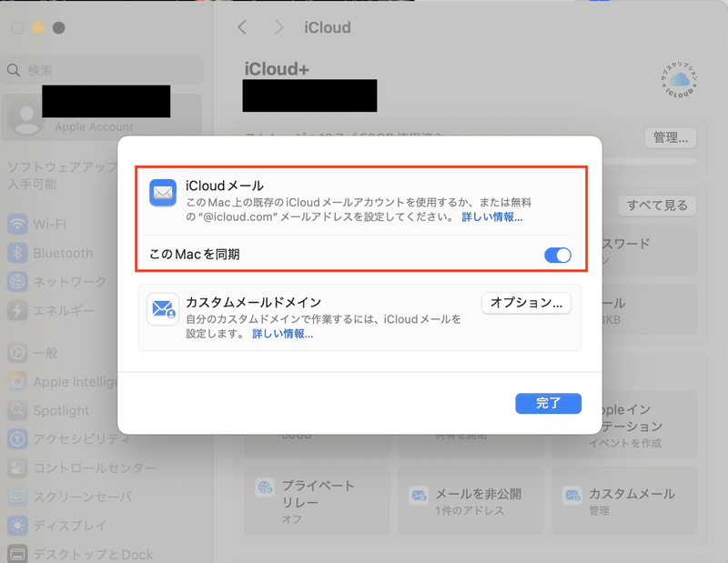Click the カスタムメール card icon
728x563 pixels.
(x=572, y=495)
